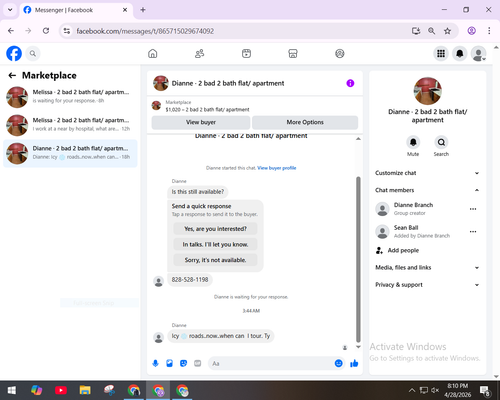Click the muted volume tray icon
The image size is (500, 400).
click(x=435, y=390)
